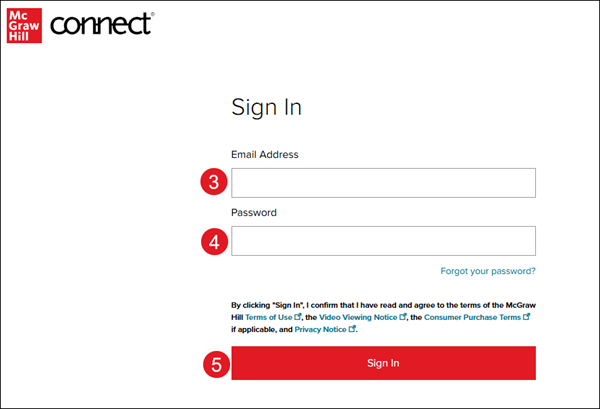This screenshot has width=600, height=409.
Task: Open the Consumer Purchase Terms link
Action: click(x=472, y=317)
